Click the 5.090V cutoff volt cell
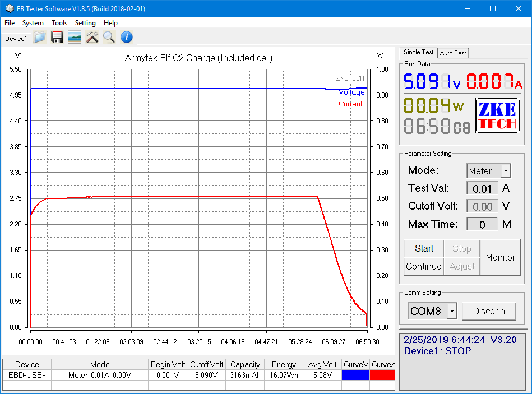 [x=206, y=375]
